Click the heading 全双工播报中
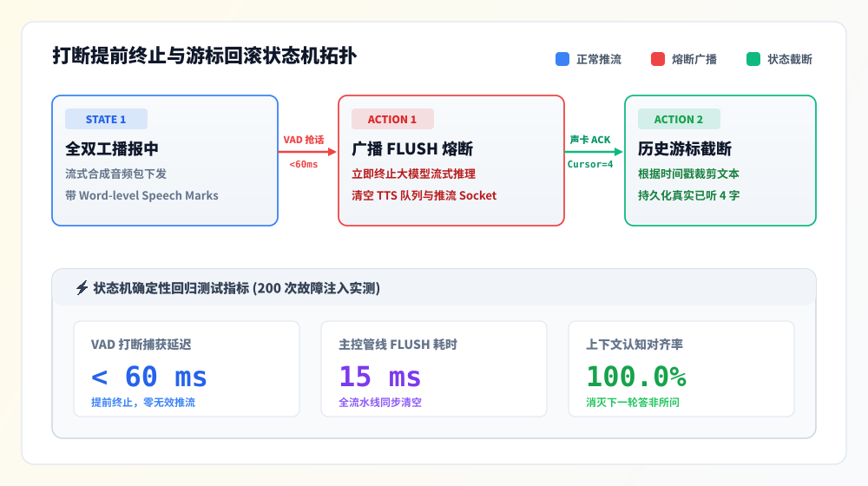Image resolution: width=868 pixels, height=486 pixels. pyautogui.click(x=112, y=148)
